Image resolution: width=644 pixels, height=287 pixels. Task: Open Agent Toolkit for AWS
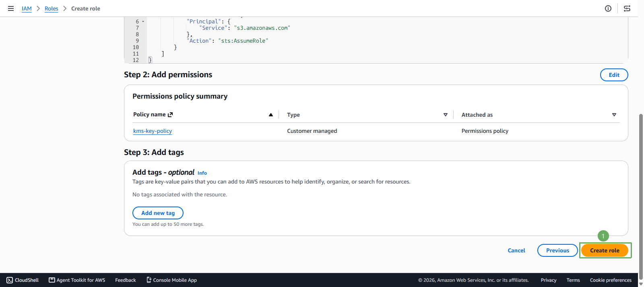click(77, 280)
